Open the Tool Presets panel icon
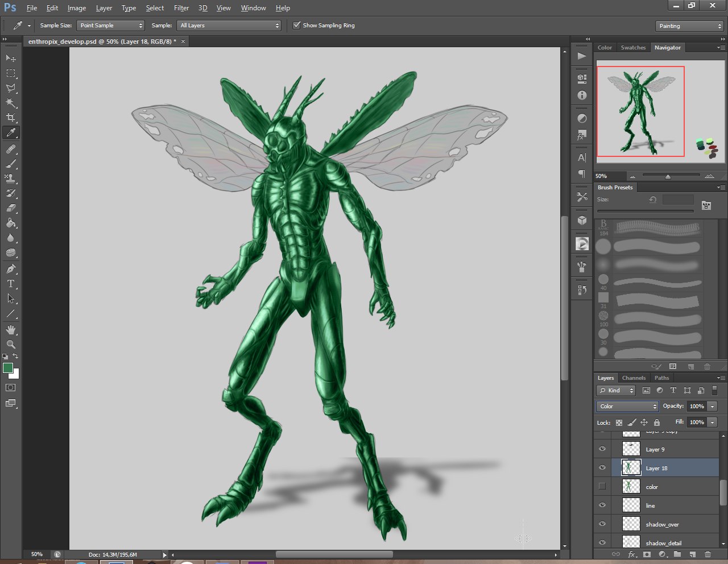 point(582,197)
